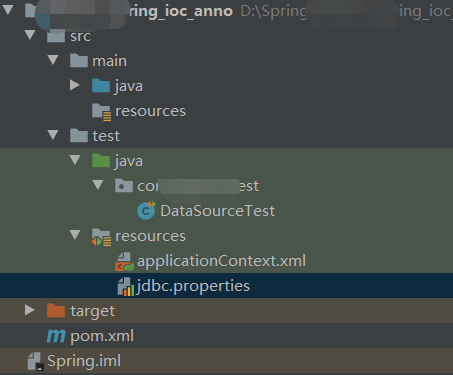
Task: Click the main resources folder icon
Action: [101, 112]
